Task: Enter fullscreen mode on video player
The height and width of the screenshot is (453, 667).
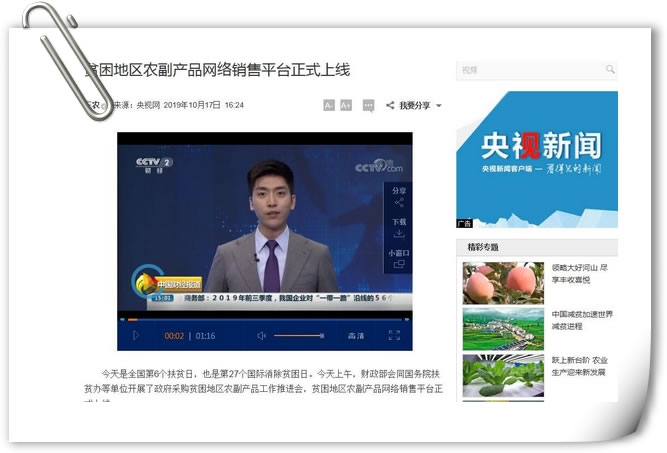Action: coord(394,336)
